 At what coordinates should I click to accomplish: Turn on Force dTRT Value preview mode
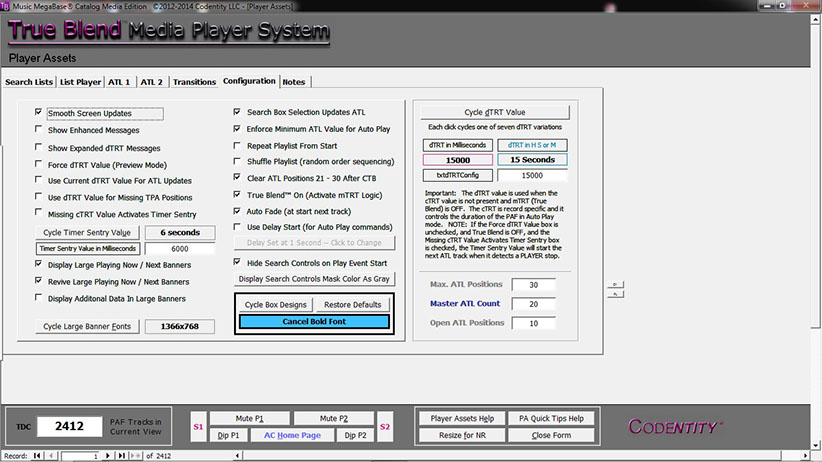pyautogui.click(x=39, y=163)
